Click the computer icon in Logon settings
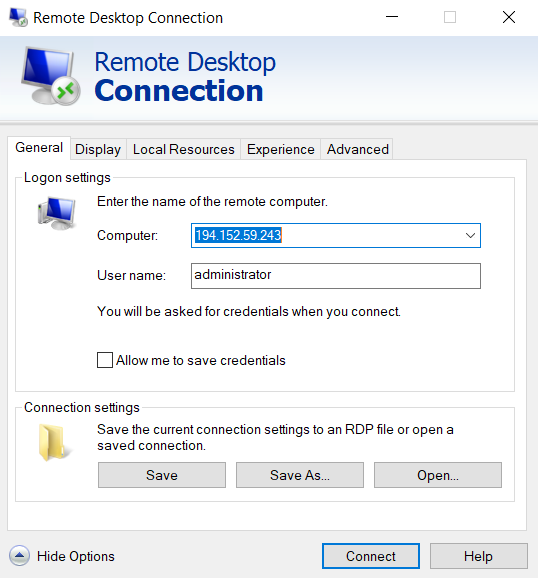The width and height of the screenshot is (538, 578). point(56,213)
